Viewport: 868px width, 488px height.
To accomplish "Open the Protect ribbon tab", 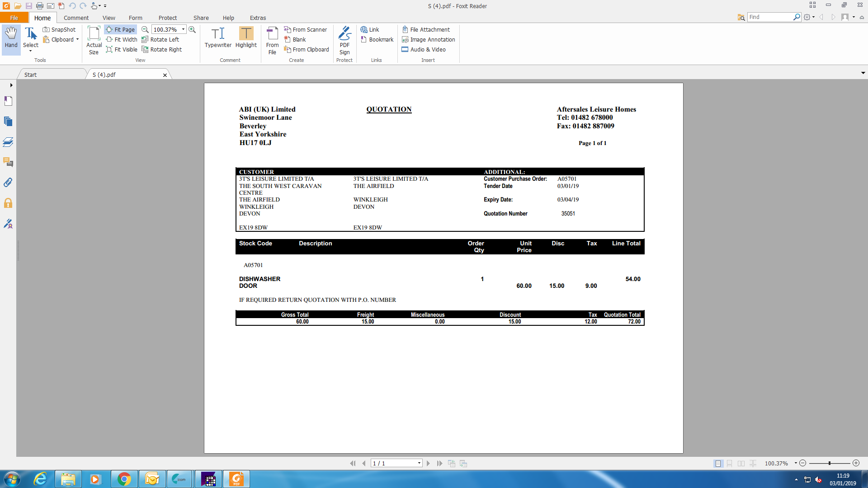I will [x=167, y=18].
